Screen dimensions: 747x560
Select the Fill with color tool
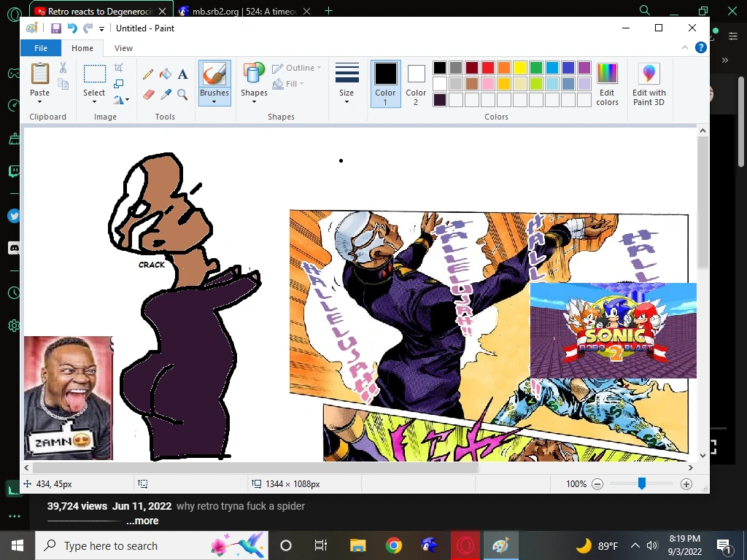coord(164,74)
